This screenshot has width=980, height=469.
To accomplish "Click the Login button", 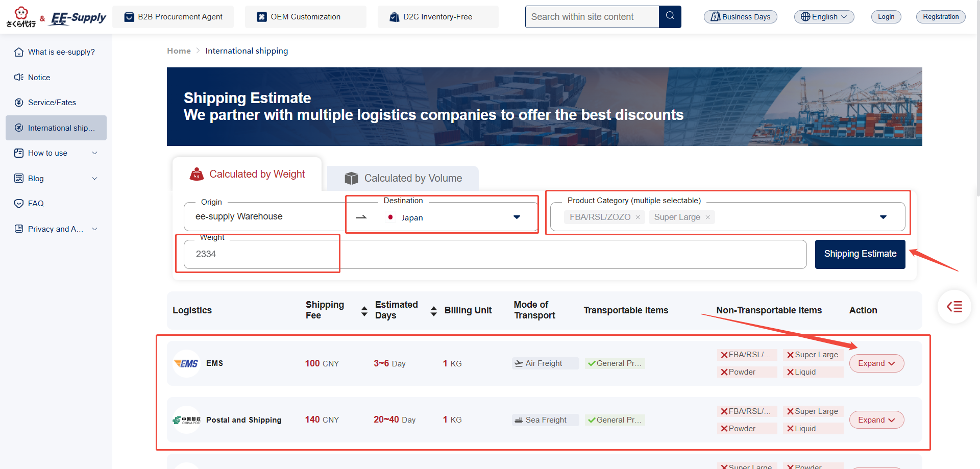I will coord(886,17).
